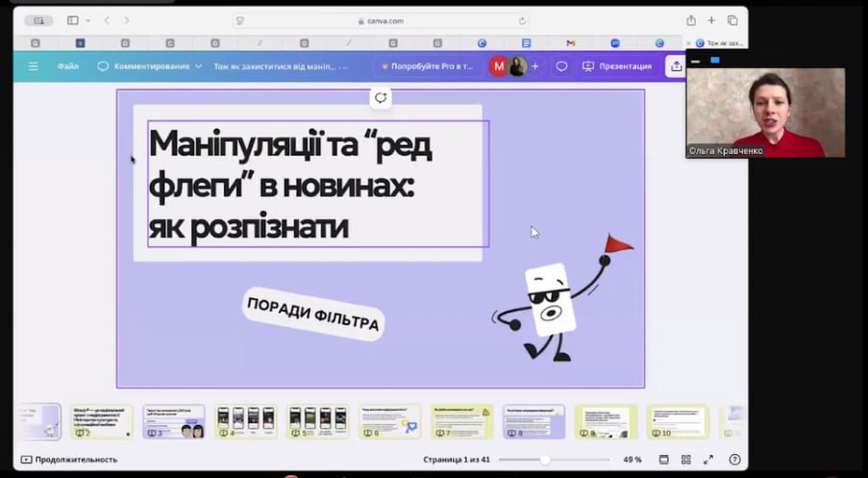Click the Safari tab group pill button
The width and height of the screenshot is (868, 478).
coord(38,20)
